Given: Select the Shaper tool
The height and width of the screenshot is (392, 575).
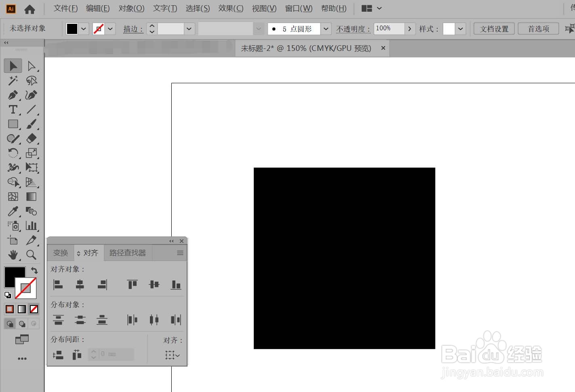Looking at the screenshot, I should coord(13,139).
